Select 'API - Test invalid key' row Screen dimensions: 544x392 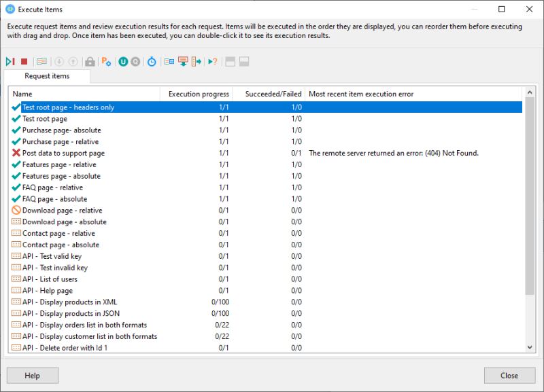(x=266, y=267)
